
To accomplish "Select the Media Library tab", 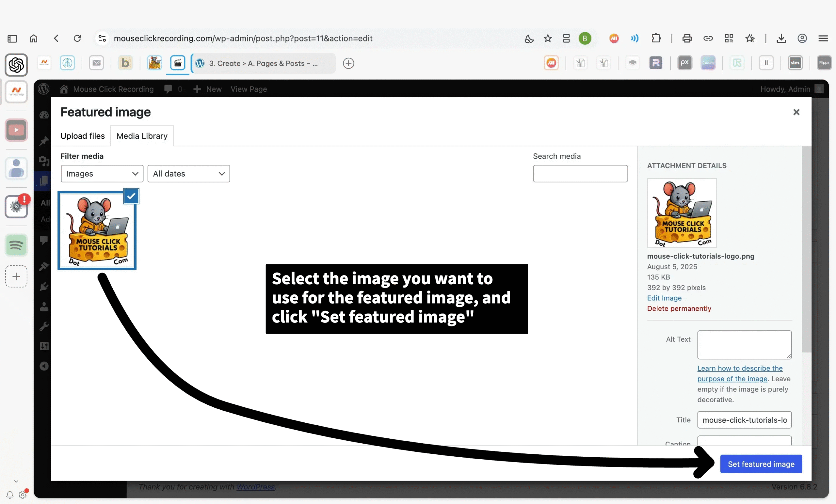I will [142, 136].
